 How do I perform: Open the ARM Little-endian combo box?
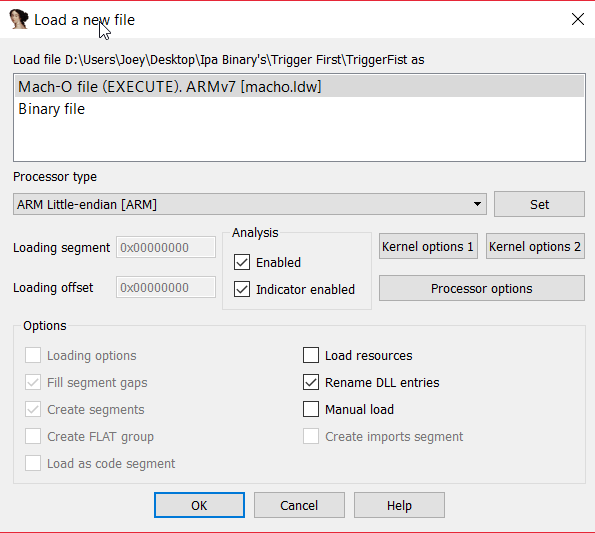point(250,204)
